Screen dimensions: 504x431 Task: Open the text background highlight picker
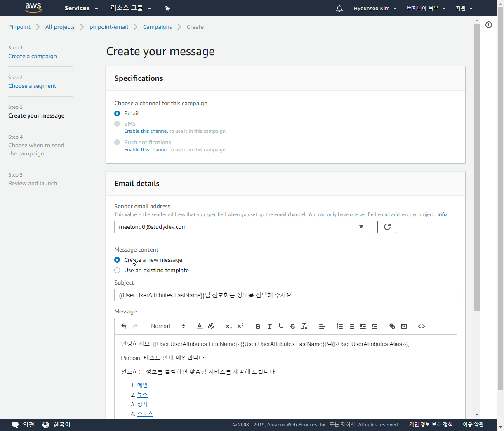[x=211, y=326]
